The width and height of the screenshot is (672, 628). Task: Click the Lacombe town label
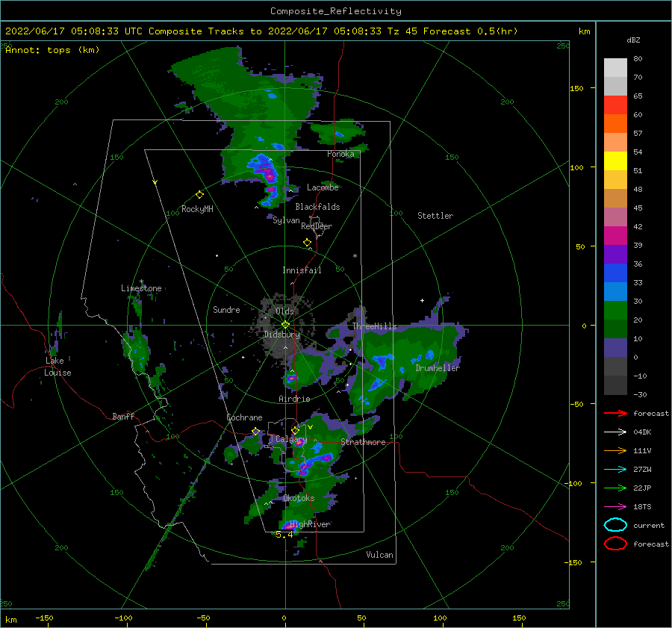tap(323, 187)
